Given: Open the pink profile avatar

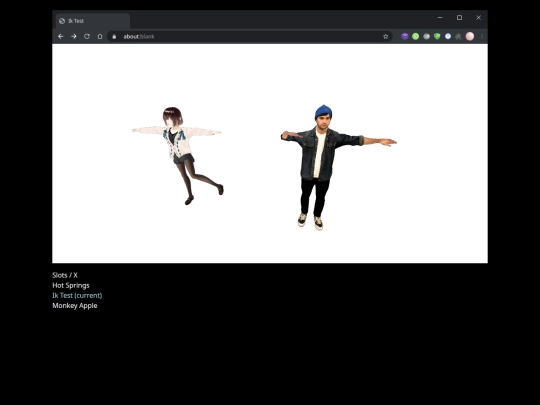Looking at the screenshot, I should [470, 36].
